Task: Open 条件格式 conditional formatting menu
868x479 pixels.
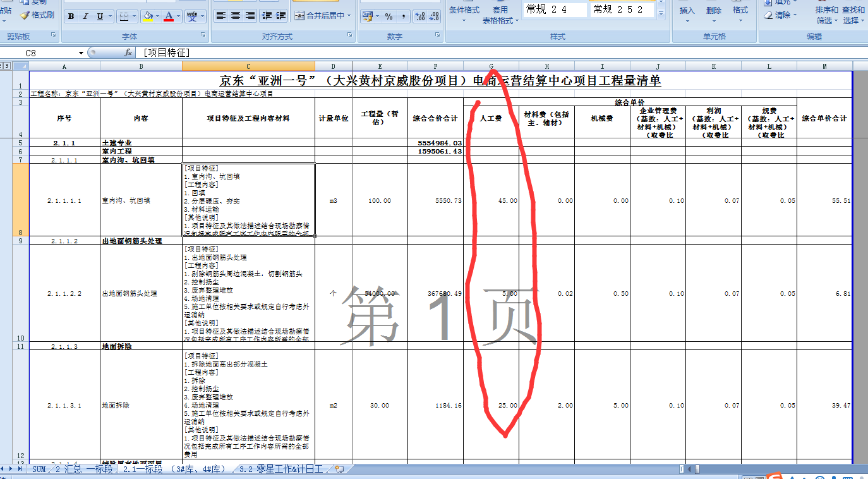Action: [x=464, y=14]
